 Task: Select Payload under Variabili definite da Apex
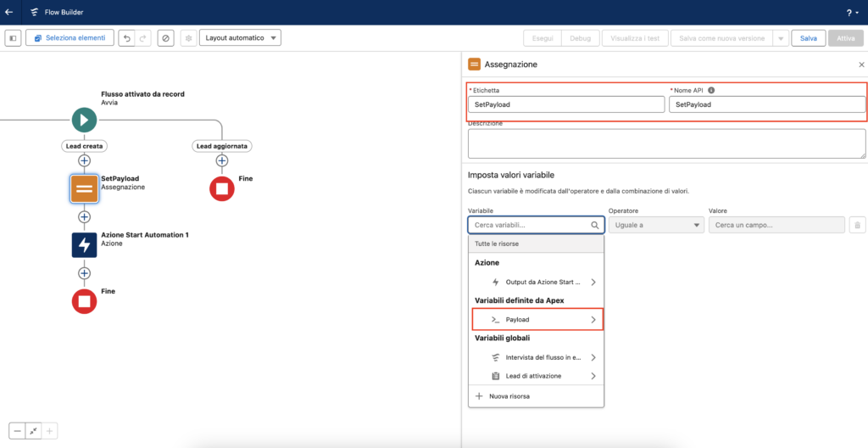click(x=536, y=320)
